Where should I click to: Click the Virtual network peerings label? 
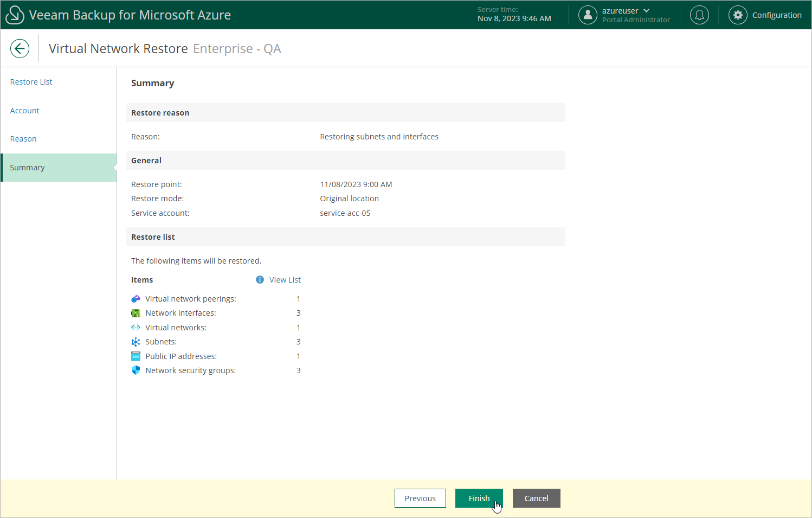pos(191,299)
